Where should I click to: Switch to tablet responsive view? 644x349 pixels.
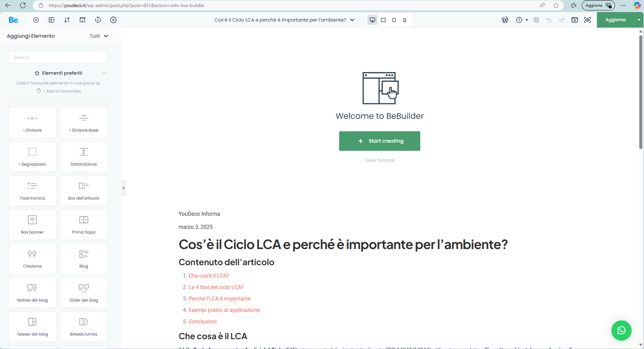pyautogui.click(x=394, y=20)
